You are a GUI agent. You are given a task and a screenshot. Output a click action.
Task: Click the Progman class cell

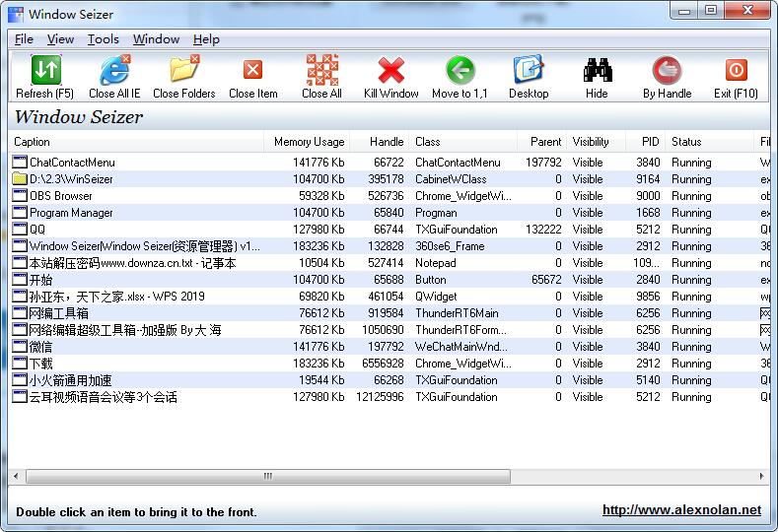click(x=436, y=213)
